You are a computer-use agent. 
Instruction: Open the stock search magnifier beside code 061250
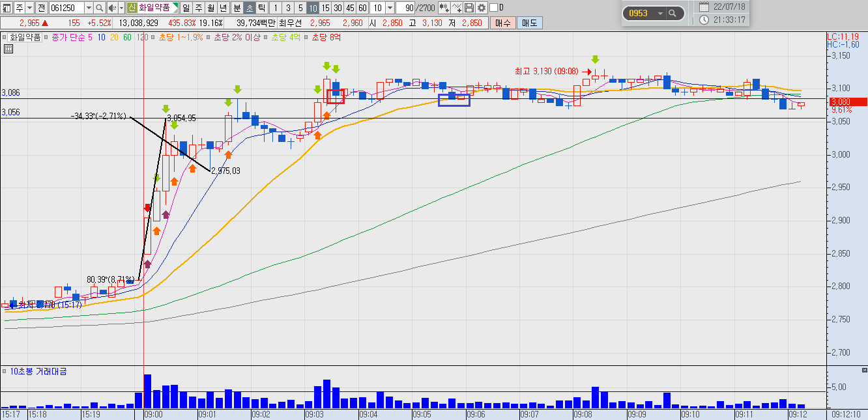click(x=100, y=8)
